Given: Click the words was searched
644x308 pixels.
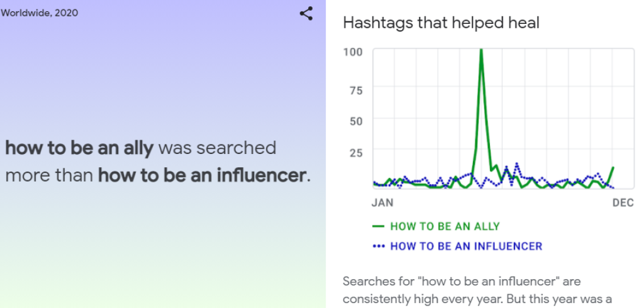Looking at the screenshot, I should (x=217, y=148).
